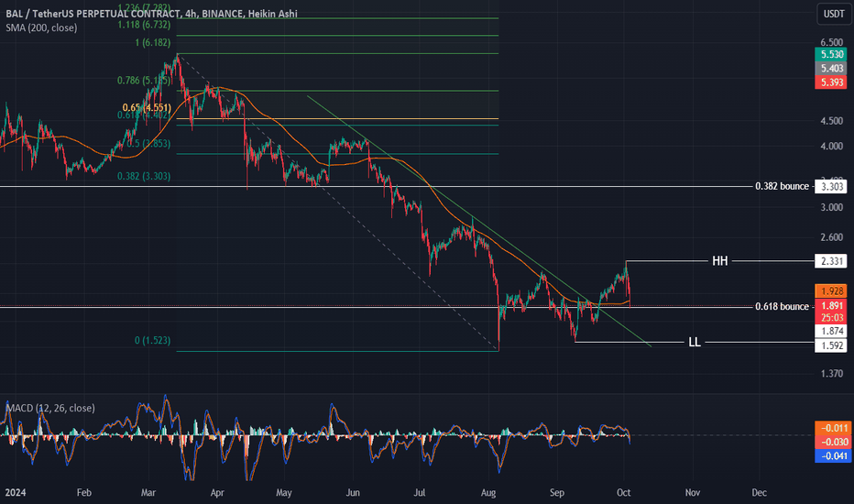854x504 pixels.
Task: Select the Fib 0 (1.523) label
Action: point(152,341)
